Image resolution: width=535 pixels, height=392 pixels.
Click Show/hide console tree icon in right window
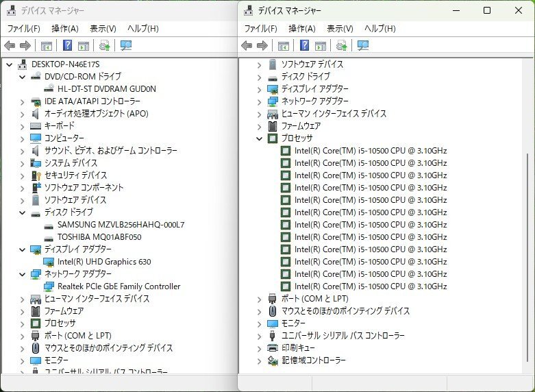284,46
